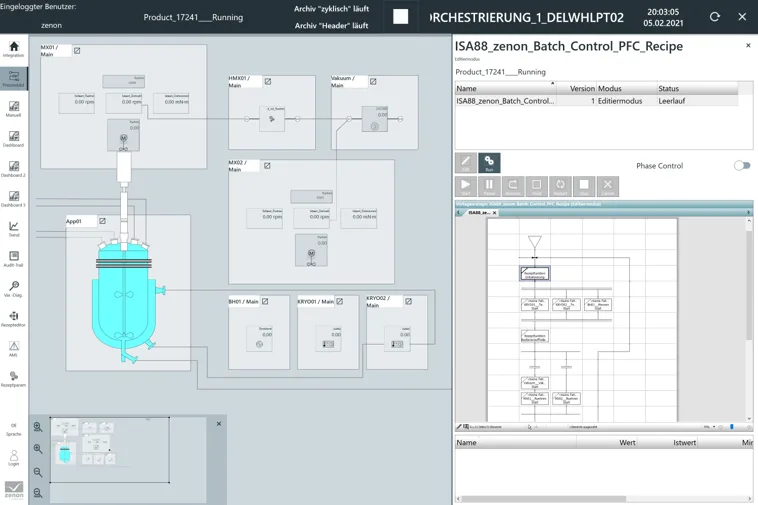Open KRYO01 / Main detail icon

click(x=340, y=301)
